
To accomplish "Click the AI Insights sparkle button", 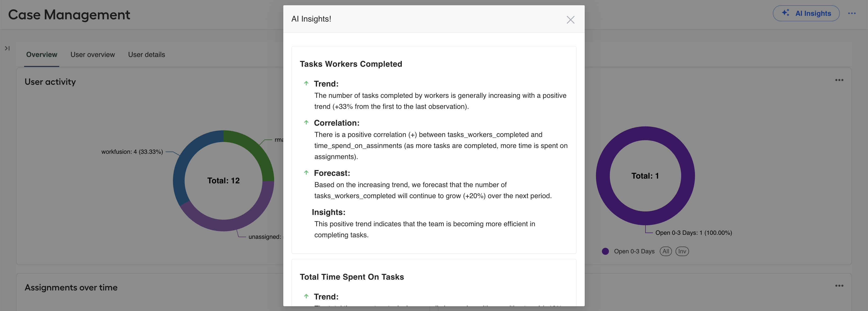I will click(x=806, y=14).
